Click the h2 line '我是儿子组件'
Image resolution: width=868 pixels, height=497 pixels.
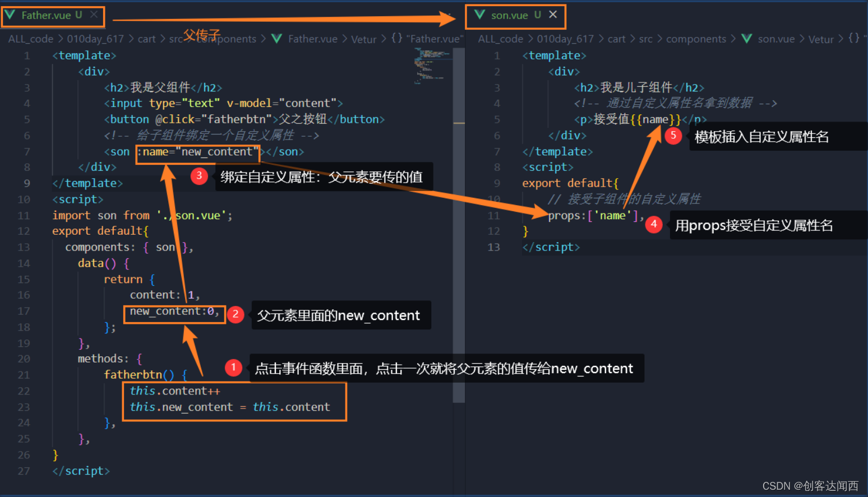pos(639,87)
